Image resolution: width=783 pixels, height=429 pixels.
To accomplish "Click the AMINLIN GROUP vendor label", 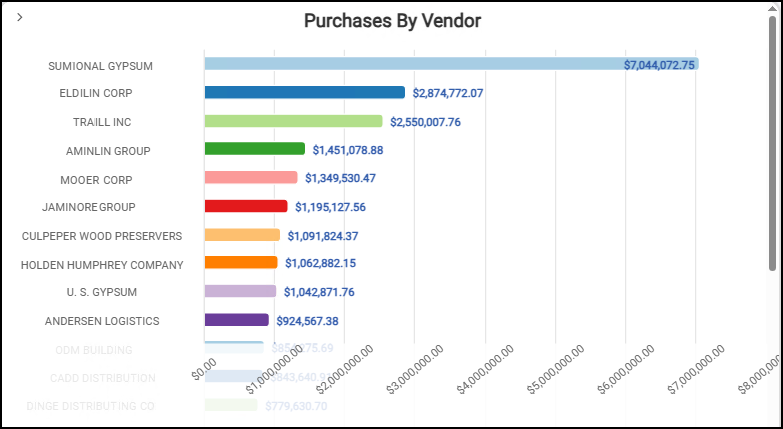I will click(x=108, y=151).
